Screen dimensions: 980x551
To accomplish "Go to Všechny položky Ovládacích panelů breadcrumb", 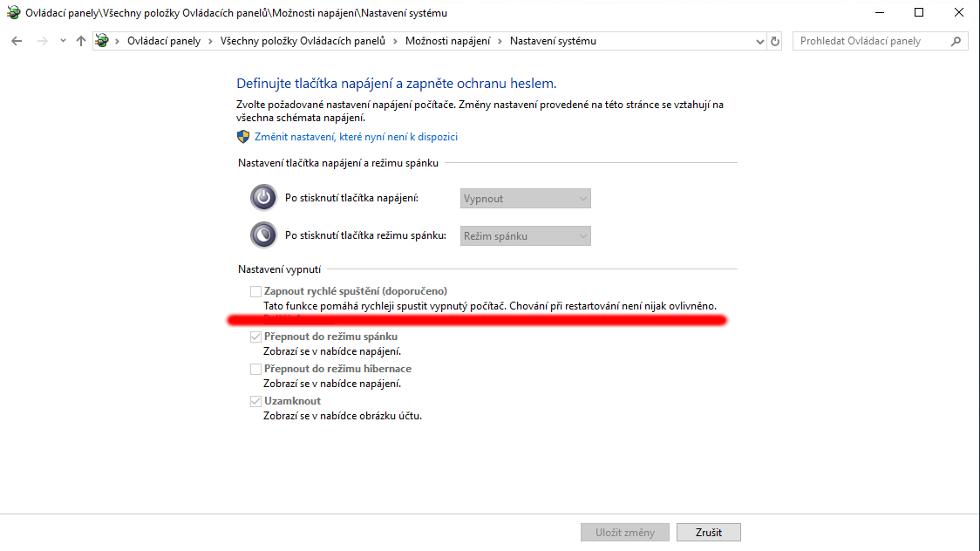I will coord(303,41).
